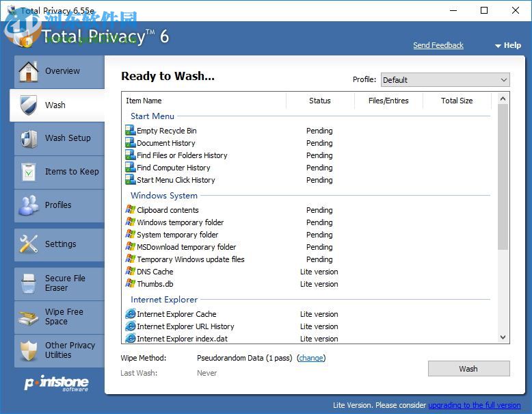Click the Send Feedback link
Image resolution: width=532 pixels, height=414 pixels.
pyautogui.click(x=438, y=45)
